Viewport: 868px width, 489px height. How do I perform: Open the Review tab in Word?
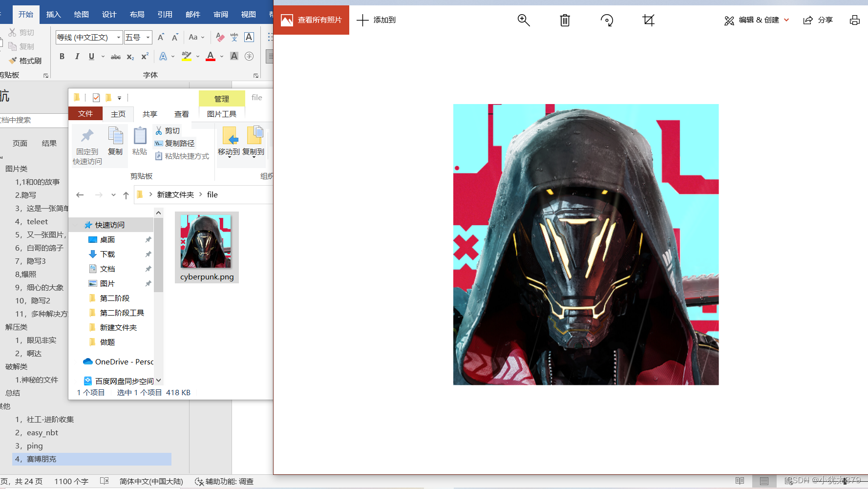[221, 14]
